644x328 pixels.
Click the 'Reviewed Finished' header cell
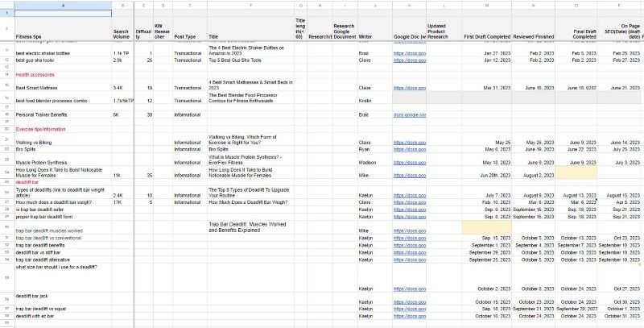[x=533, y=29]
